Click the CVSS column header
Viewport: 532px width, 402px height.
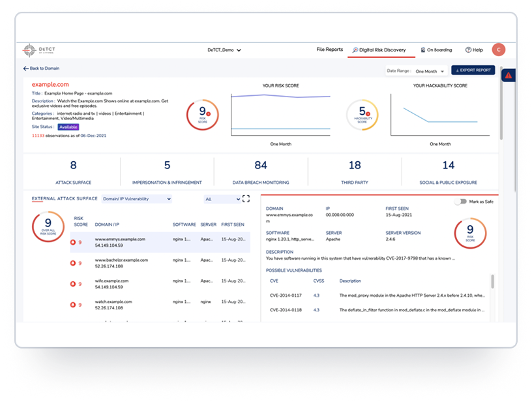pyautogui.click(x=319, y=281)
